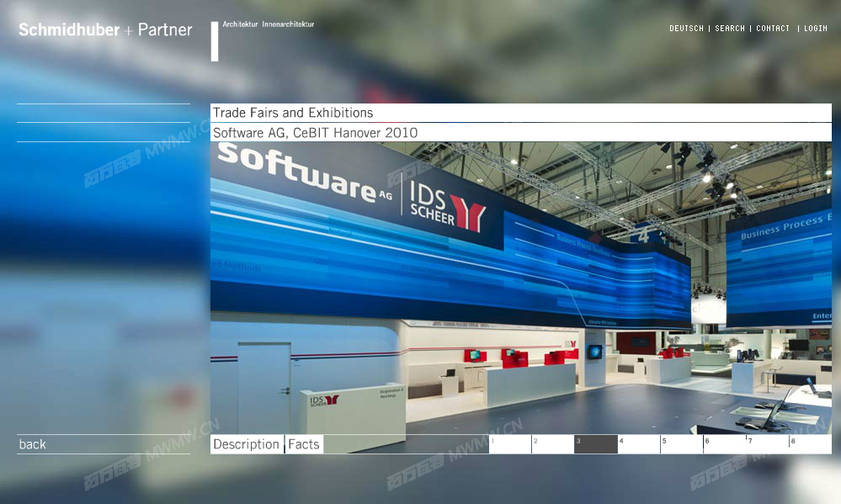Click the Architektur Innenarchitektur tagline

269,24
